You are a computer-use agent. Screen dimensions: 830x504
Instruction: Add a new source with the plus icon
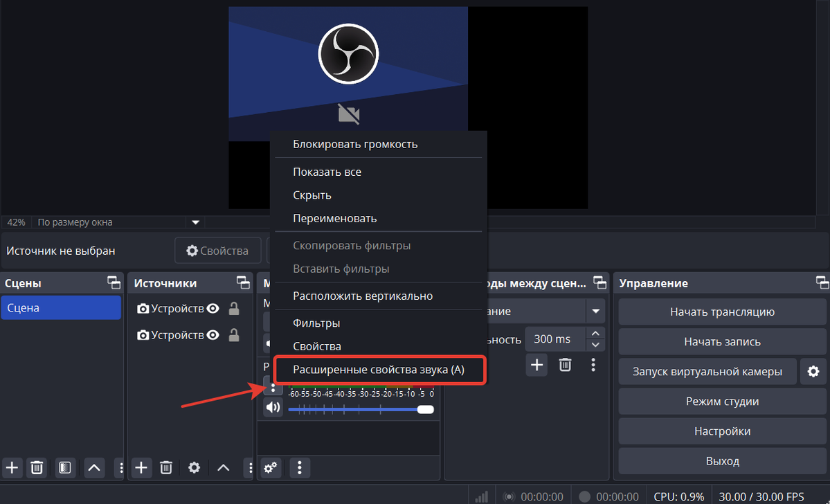141,468
